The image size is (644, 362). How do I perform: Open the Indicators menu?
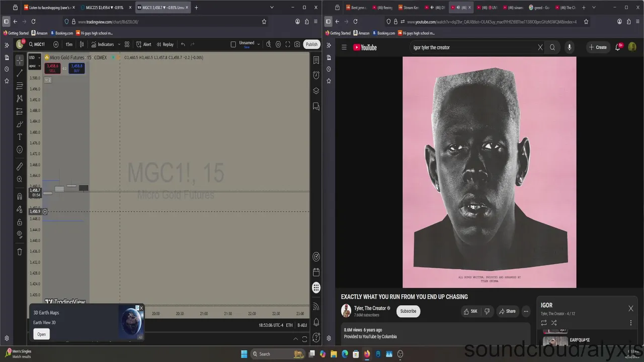103,44
